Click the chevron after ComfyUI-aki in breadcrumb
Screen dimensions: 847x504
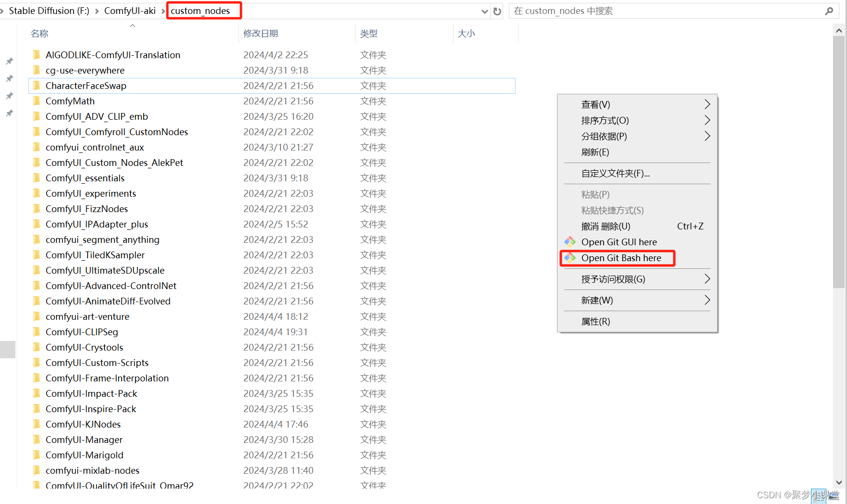coord(163,11)
